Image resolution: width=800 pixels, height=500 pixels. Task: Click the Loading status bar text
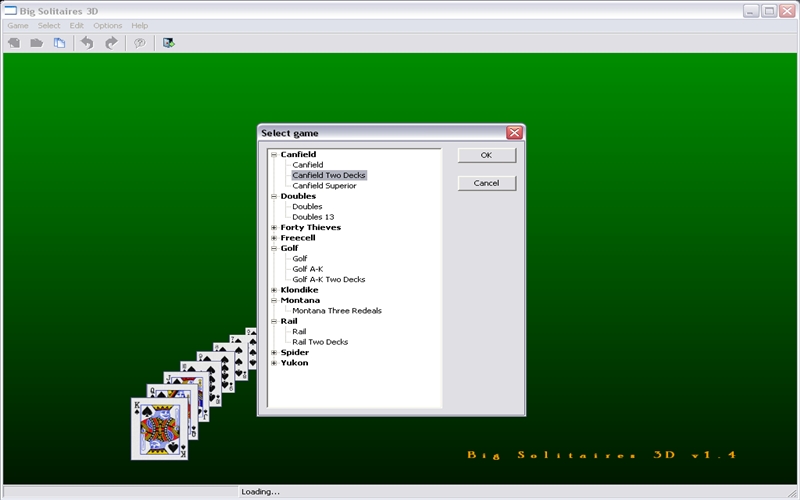tap(260, 492)
